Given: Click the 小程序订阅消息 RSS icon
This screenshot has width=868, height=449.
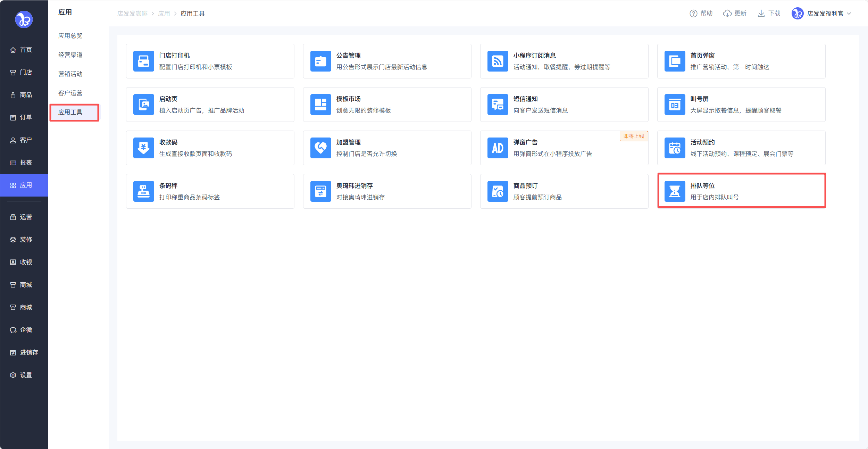Looking at the screenshot, I should tap(498, 61).
